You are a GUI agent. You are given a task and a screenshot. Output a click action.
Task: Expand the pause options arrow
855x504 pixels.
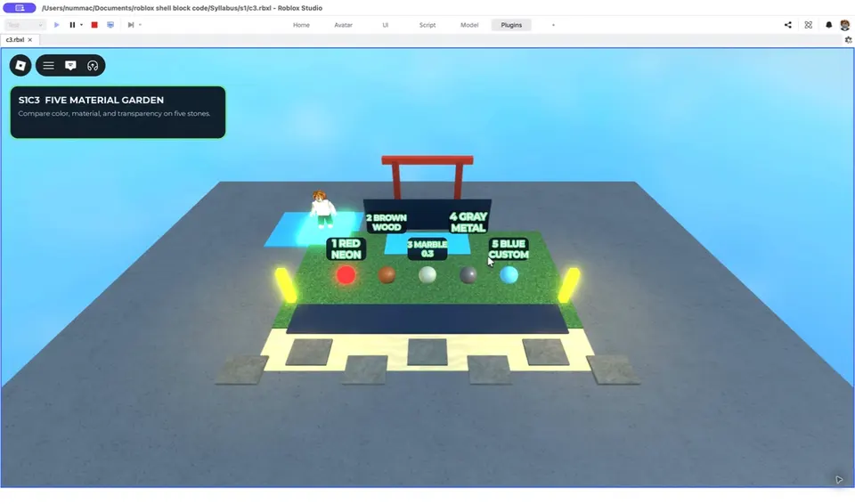[81, 25]
